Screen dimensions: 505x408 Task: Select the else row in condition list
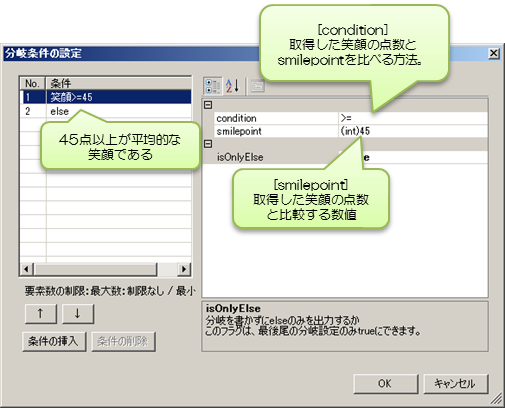pos(106,111)
